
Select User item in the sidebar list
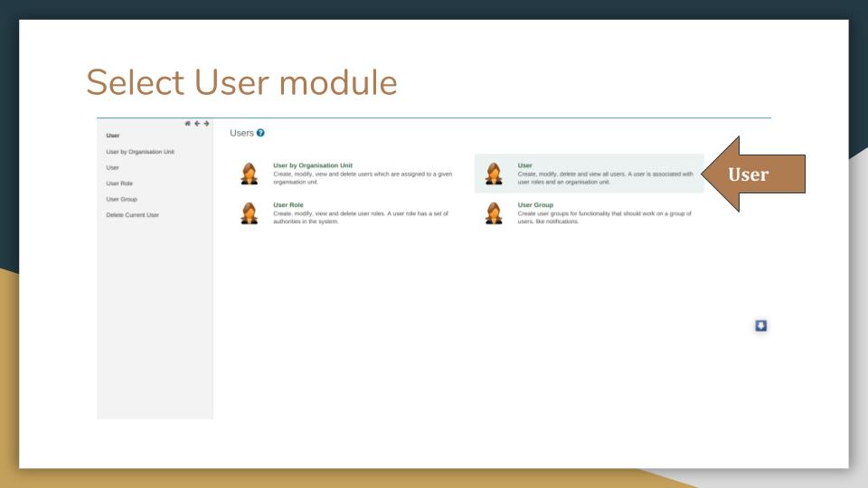click(x=112, y=168)
